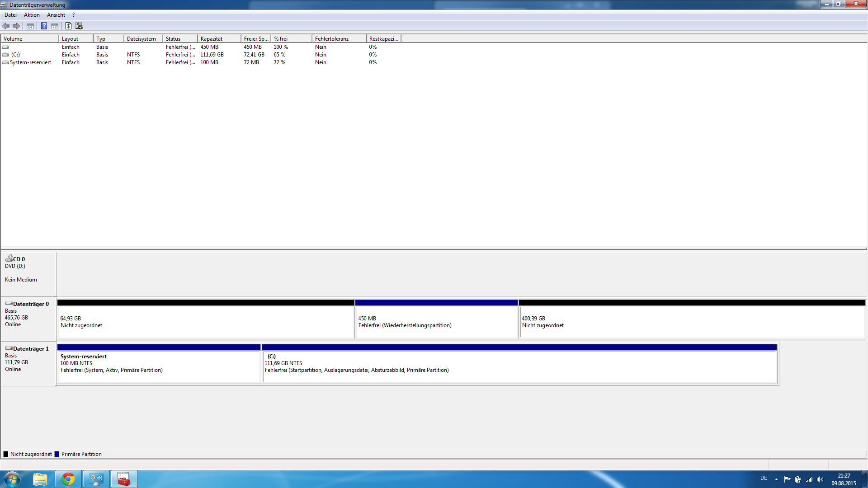
Task: Click the back arrow toolbar icon
Action: pos(6,26)
